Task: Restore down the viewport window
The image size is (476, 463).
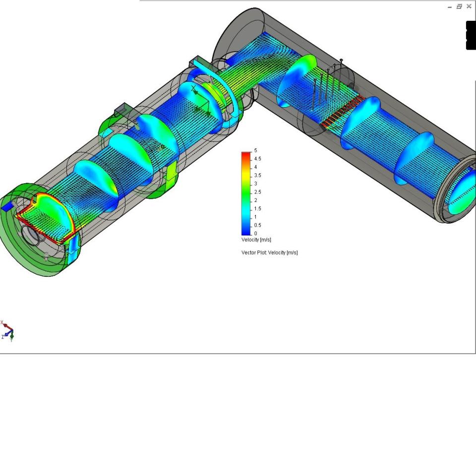Action: coord(459,6)
